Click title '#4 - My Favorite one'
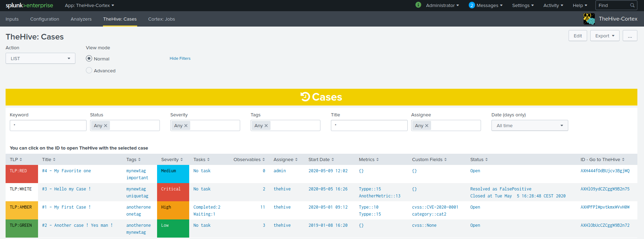The width and height of the screenshot is (644, 239). pos(66,171)
